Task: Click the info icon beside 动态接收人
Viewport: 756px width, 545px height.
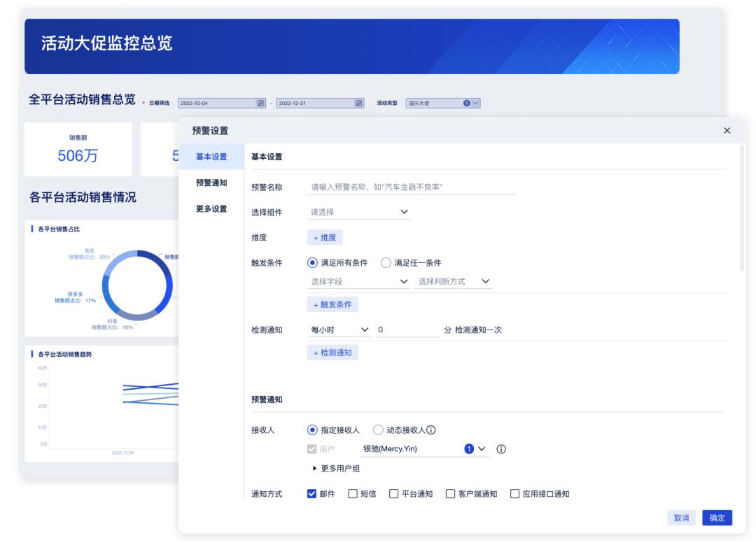Action: [432, 430]
